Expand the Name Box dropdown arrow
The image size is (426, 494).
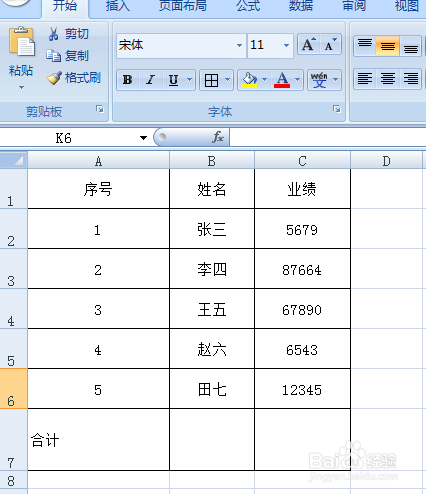pos(143,138)
